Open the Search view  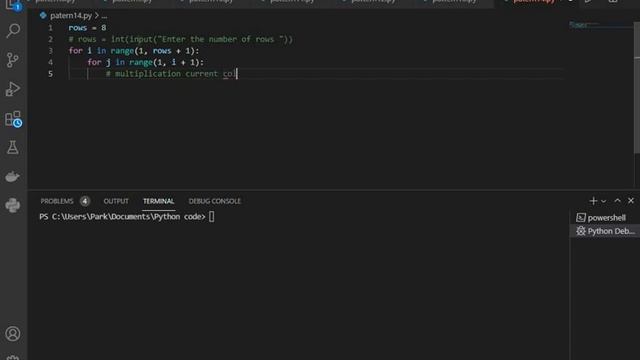13,31
